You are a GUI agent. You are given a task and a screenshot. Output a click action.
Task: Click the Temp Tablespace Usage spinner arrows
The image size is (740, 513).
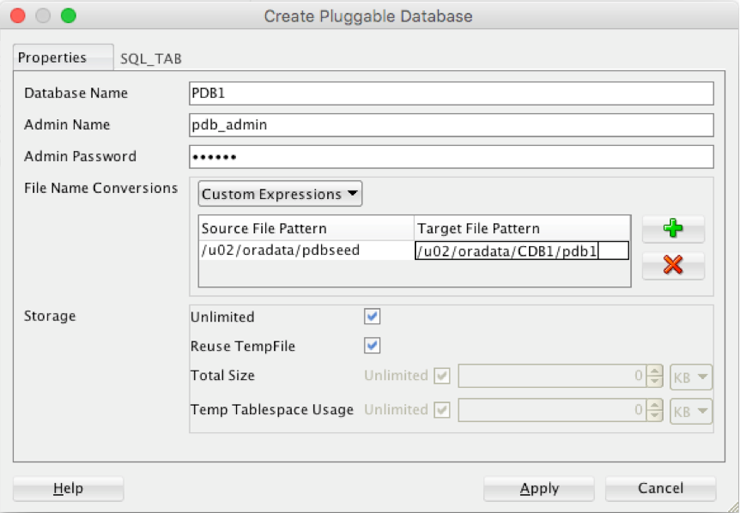click(655, 411)
